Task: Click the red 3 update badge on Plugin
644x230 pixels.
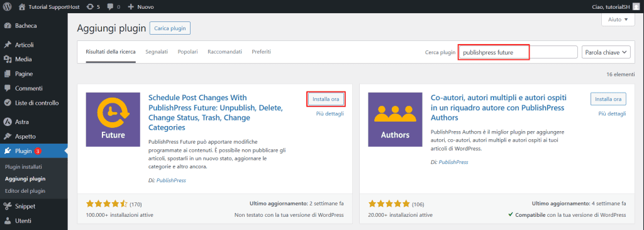Action: [38, 151]
